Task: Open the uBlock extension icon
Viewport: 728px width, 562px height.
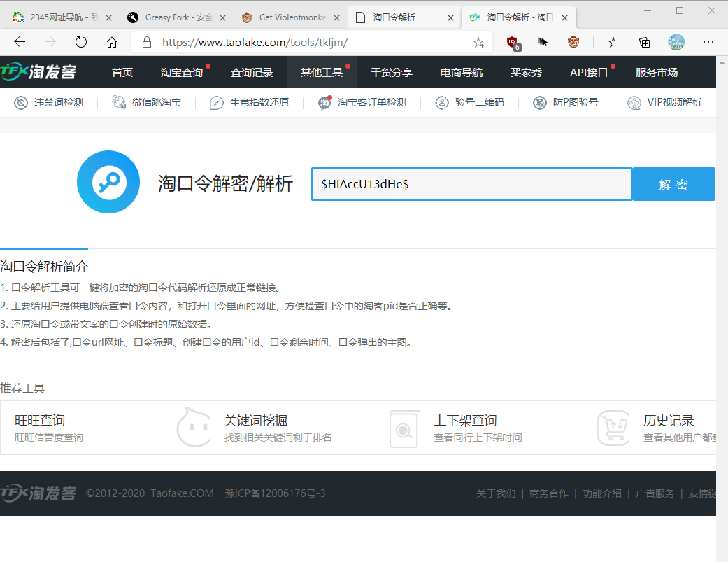Action: point(513,43)
